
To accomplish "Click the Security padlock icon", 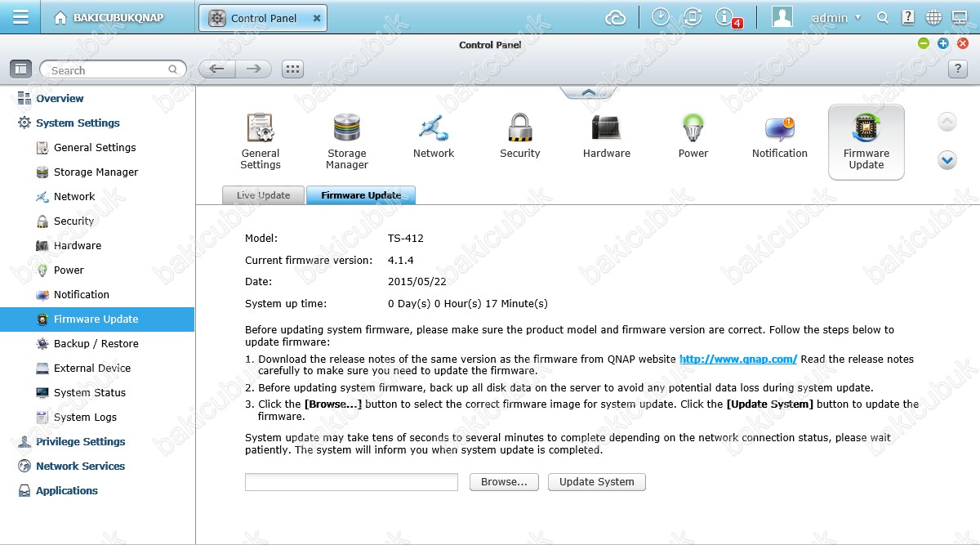I will point(520,128).
